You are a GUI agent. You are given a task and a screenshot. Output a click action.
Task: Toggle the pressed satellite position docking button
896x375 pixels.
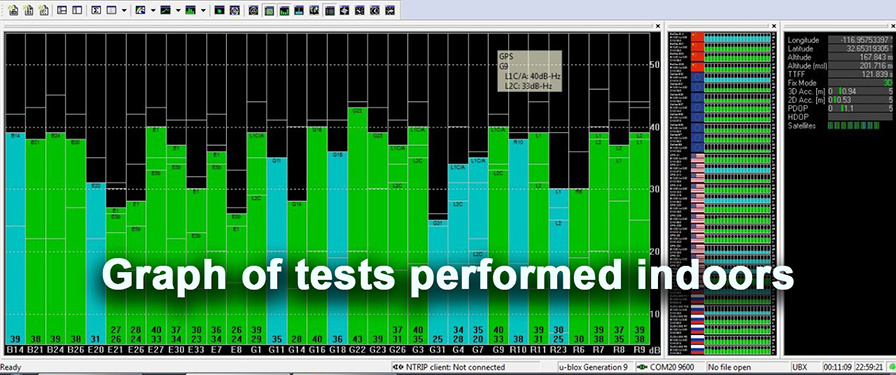tap(269, 10)
